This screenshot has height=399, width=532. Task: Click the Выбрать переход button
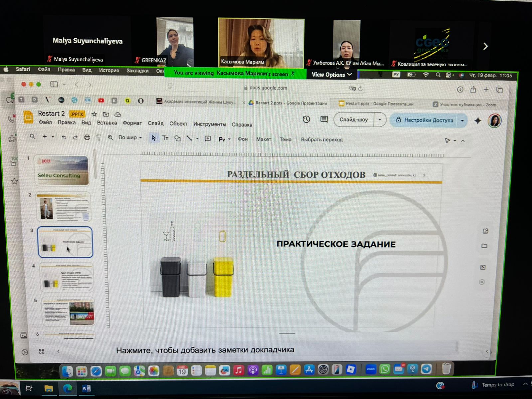322,140
